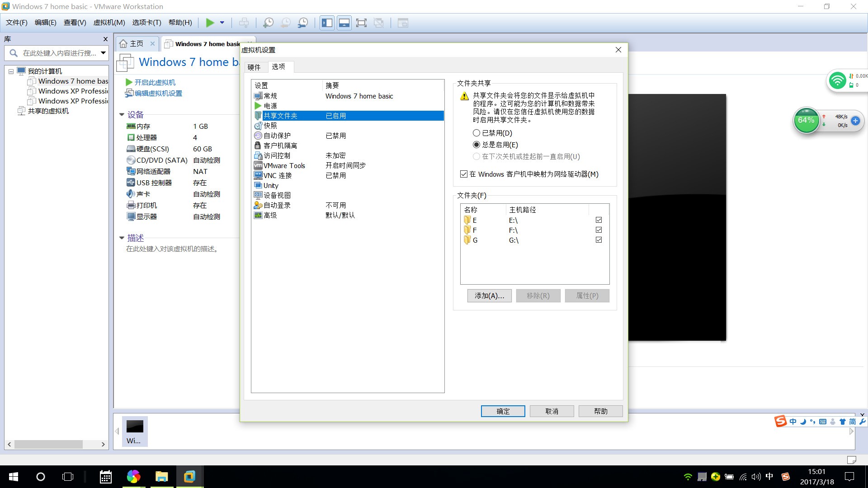The image size is (868, 488).
Task: Open File Explorer from the taskbar
Action: [x=161, y=477]
